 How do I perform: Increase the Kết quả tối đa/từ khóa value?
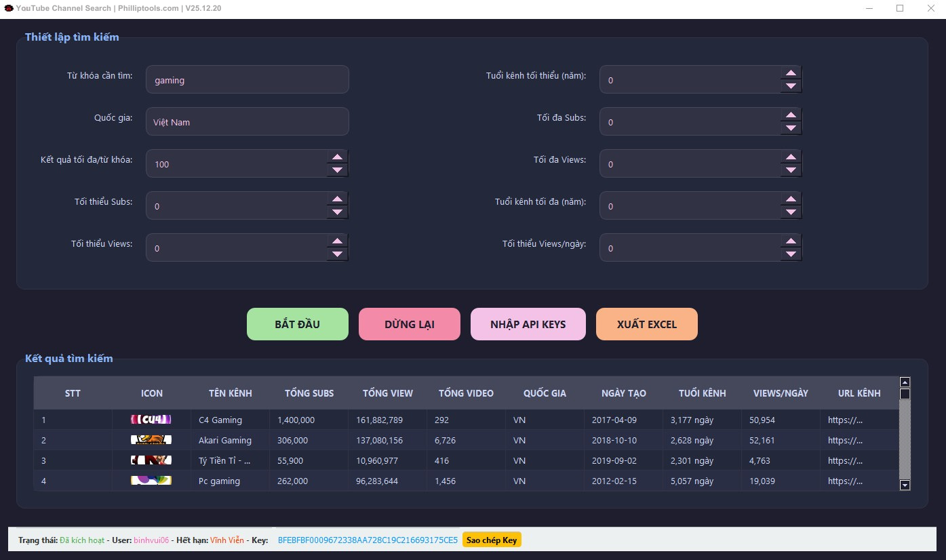337,157
